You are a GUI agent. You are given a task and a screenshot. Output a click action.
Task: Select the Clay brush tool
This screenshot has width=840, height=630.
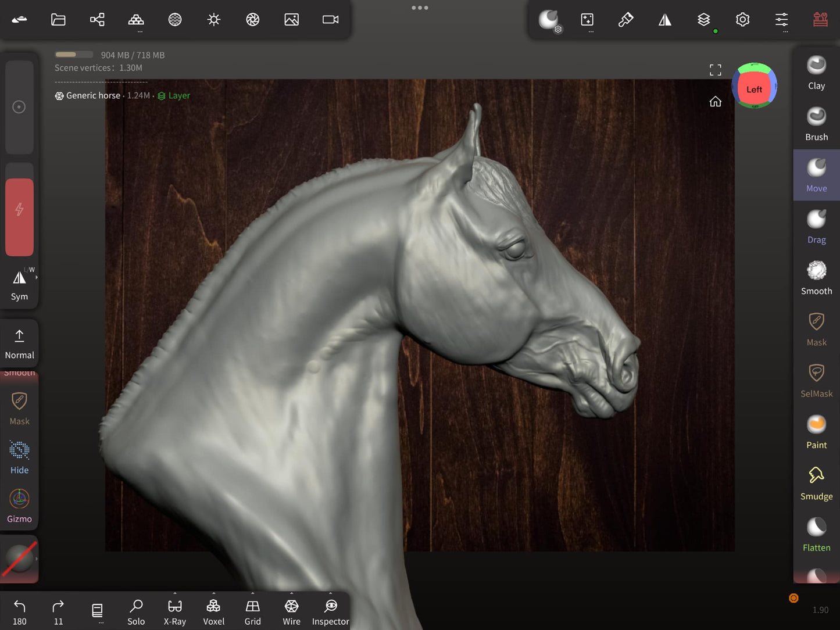pyautogui.click(x=816, y=73)
